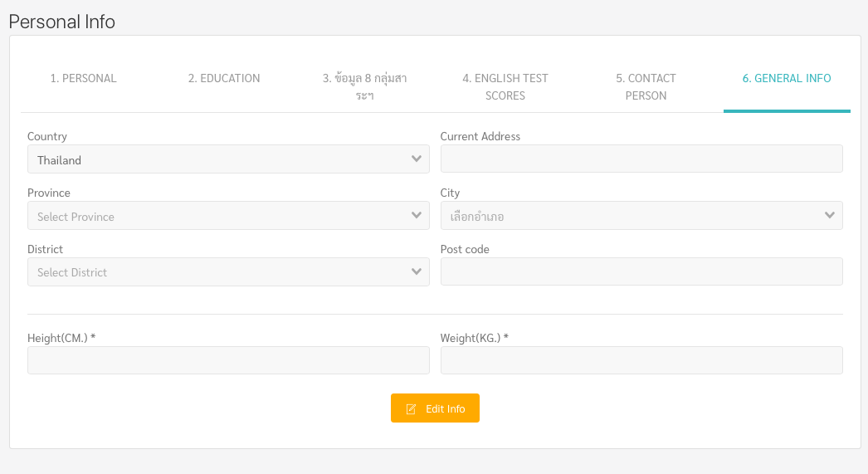Image resolution: width=868 pixels, height=474 pixels.
Task: Go to the 4. ENGLISH TEST SCORES tab
Action: coord(505,86)
